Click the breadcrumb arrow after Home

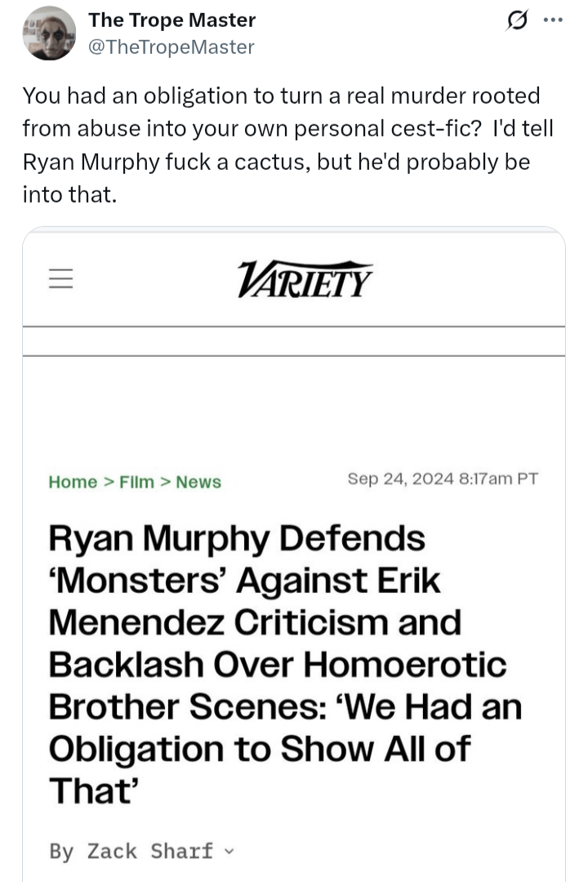point(108,482)
